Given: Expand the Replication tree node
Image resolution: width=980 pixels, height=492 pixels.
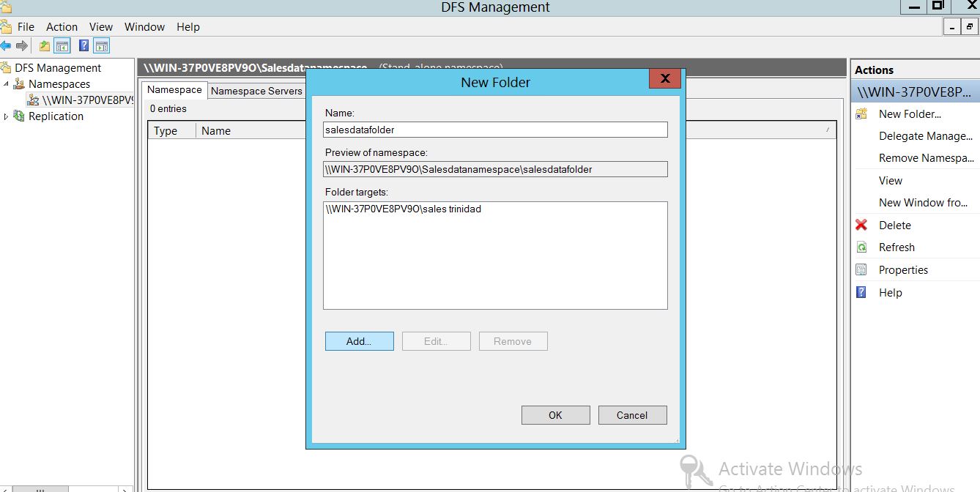Looking at the screenshot, I should pos(7,116).
